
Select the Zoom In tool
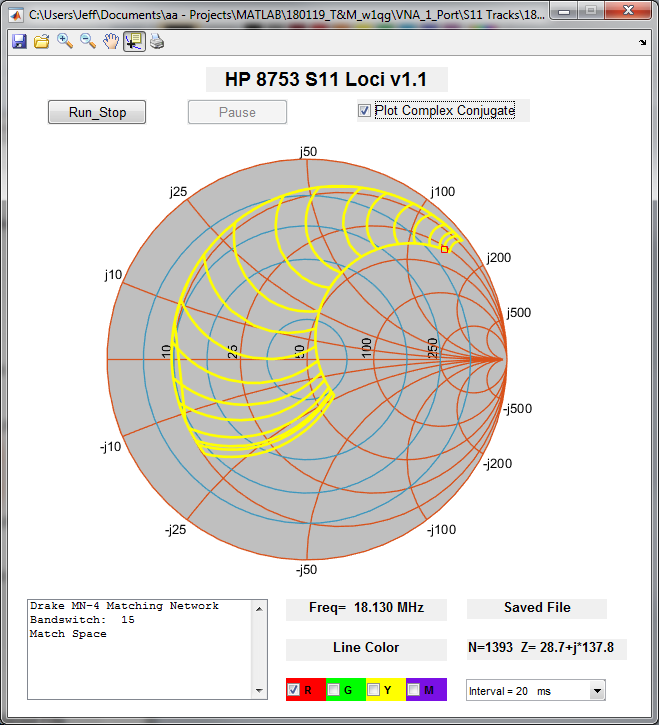pyautogui.click(x=65, y=42)
